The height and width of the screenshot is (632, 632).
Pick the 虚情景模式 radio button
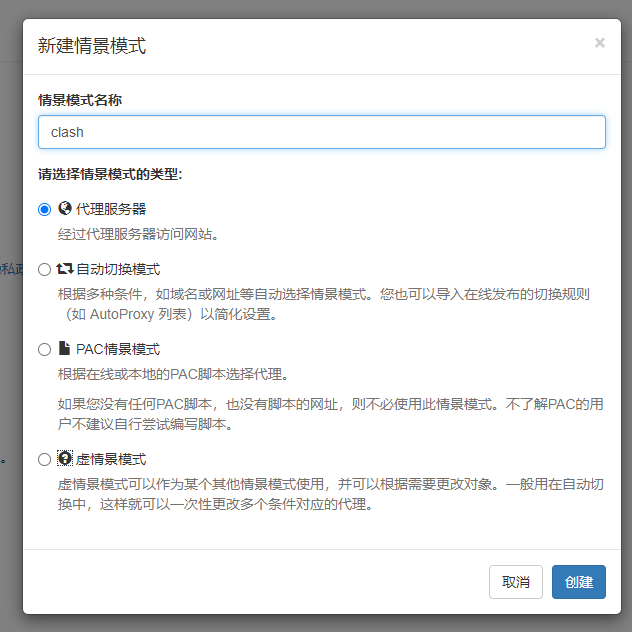[44, 460]
